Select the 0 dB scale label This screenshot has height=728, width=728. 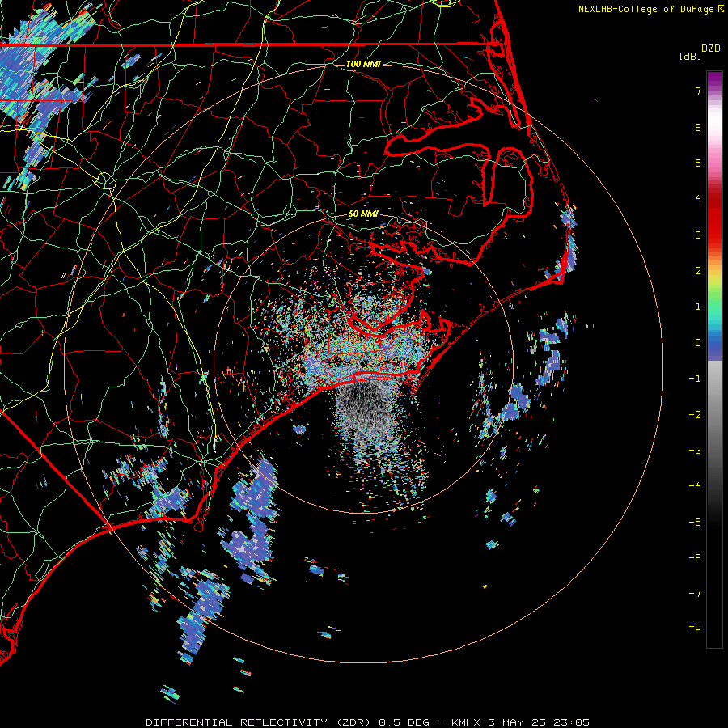click(x=698, y=343)
